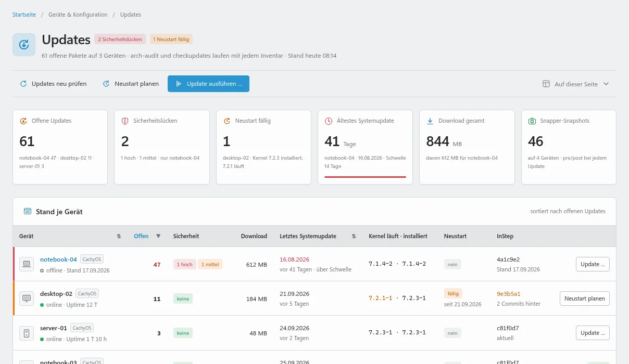Click kernel version 7.2.1-1 on desktop-02
The image size is (629, 364).
[x=381, y=298]
